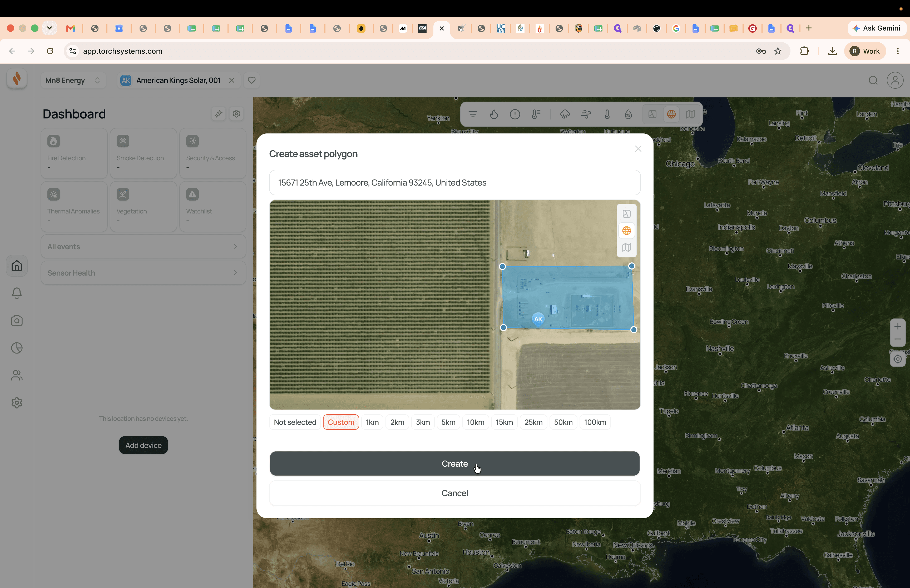Viewport: 910px width, 588px height.
Task: Open the map filter lines icon
Action: [473, 114]
